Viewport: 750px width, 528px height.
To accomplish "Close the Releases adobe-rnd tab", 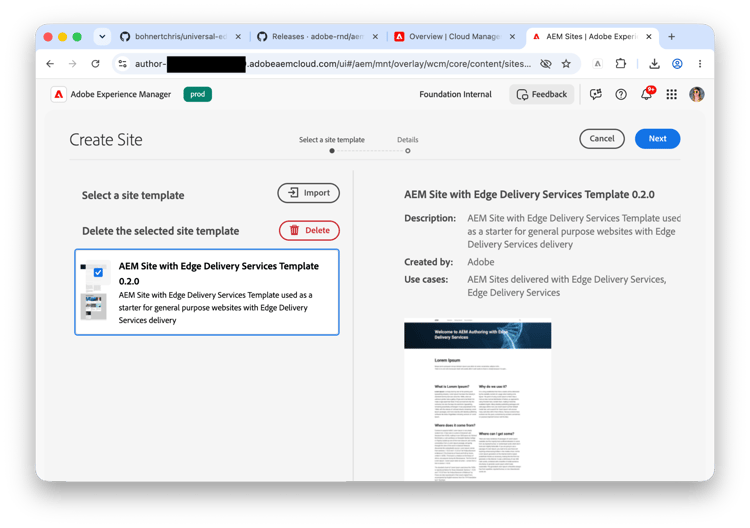I will (x=375, y=36).
